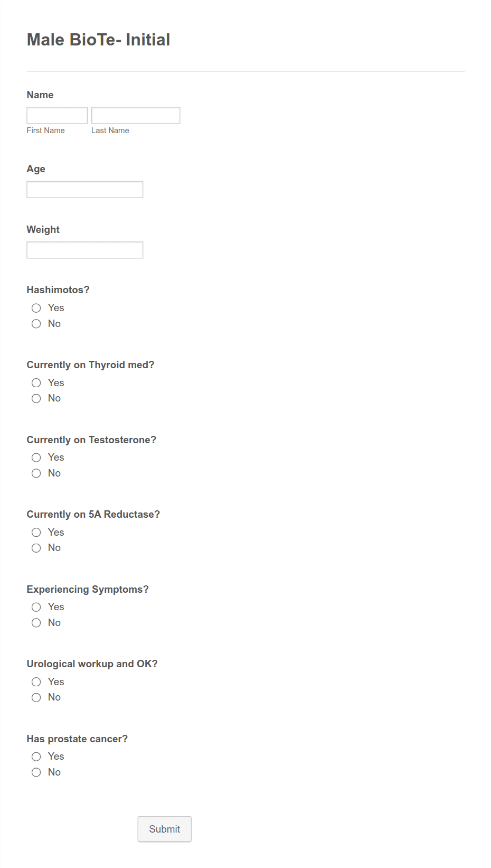Screen dimensions: 491x868
Task: Select No for Has prostate cancer
Action: [x=36, y=772]
